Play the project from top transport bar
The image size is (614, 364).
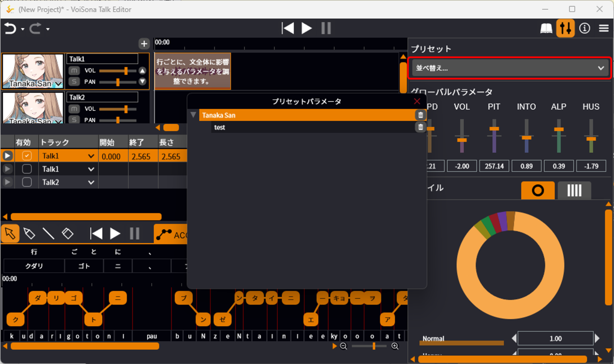click(307, 28)
